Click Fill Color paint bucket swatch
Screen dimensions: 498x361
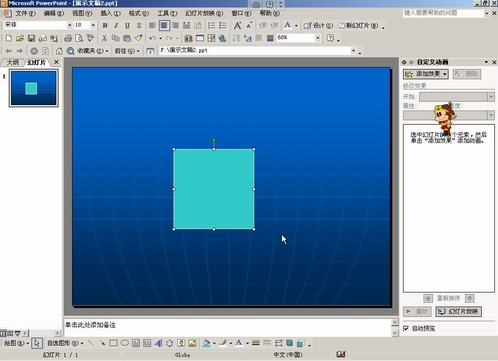206,343
